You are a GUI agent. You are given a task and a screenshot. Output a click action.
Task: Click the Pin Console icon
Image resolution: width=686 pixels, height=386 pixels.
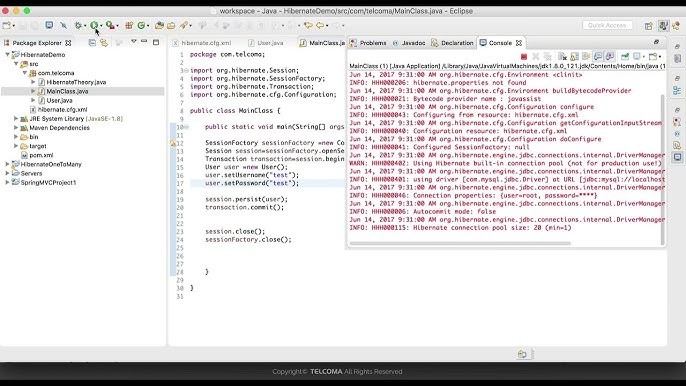coord(625,56)
